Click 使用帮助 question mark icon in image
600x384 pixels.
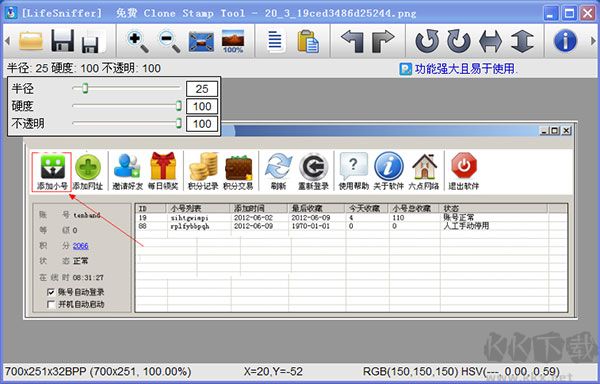[354, 172]
